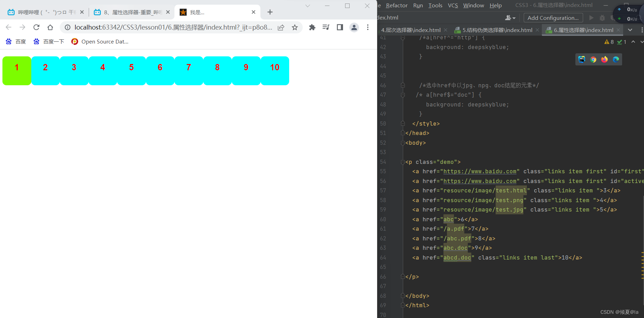This screenshot has height=318, width=644.
Task: Open page in Chrome via IDE browser icon
Action: point(593,59)
